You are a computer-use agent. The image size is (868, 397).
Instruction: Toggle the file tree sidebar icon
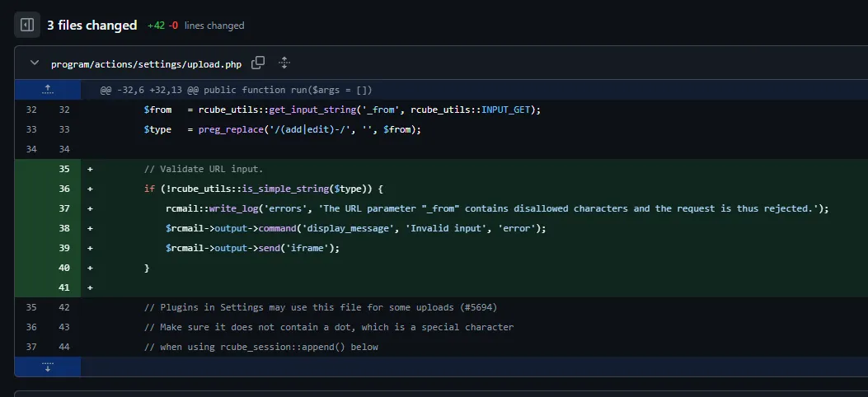coord(27,25)
